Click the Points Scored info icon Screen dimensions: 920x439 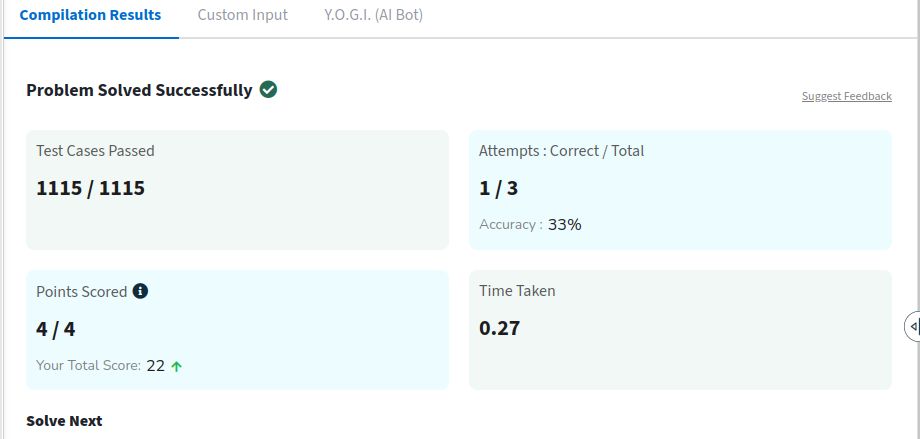[x=140, y=291]
